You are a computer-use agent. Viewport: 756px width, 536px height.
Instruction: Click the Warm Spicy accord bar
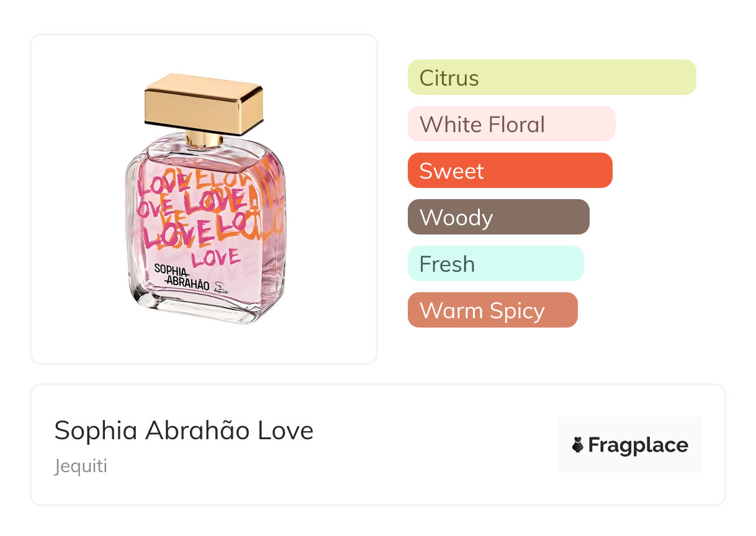[492, 310]
